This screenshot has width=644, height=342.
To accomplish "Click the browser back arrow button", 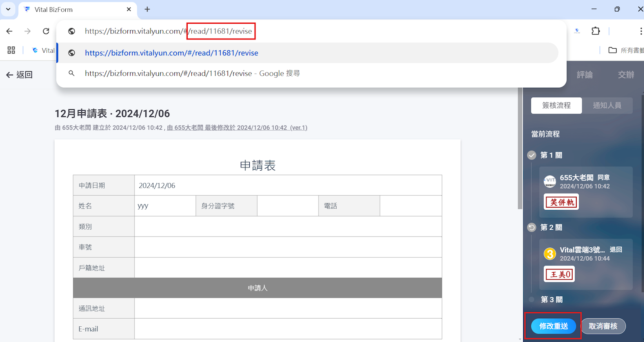I will (10, 31).
